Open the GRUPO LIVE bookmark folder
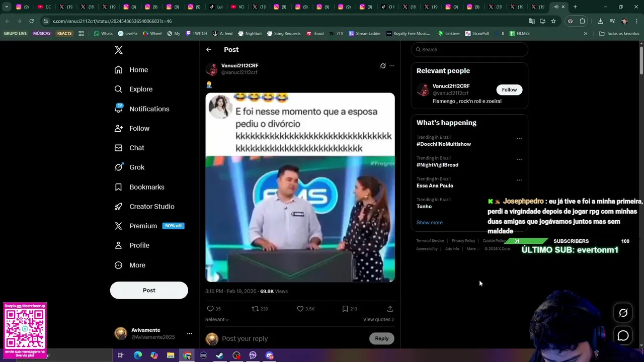 pos(15,34)
